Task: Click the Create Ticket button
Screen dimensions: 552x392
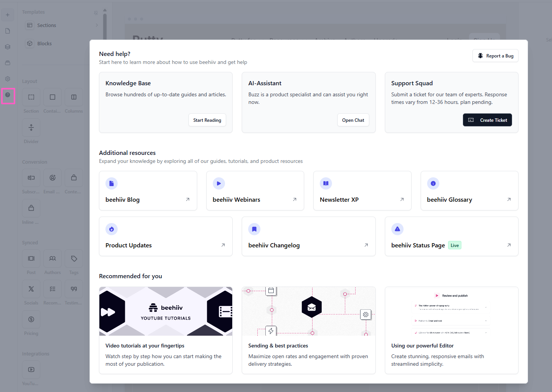Action: (487, 120)
